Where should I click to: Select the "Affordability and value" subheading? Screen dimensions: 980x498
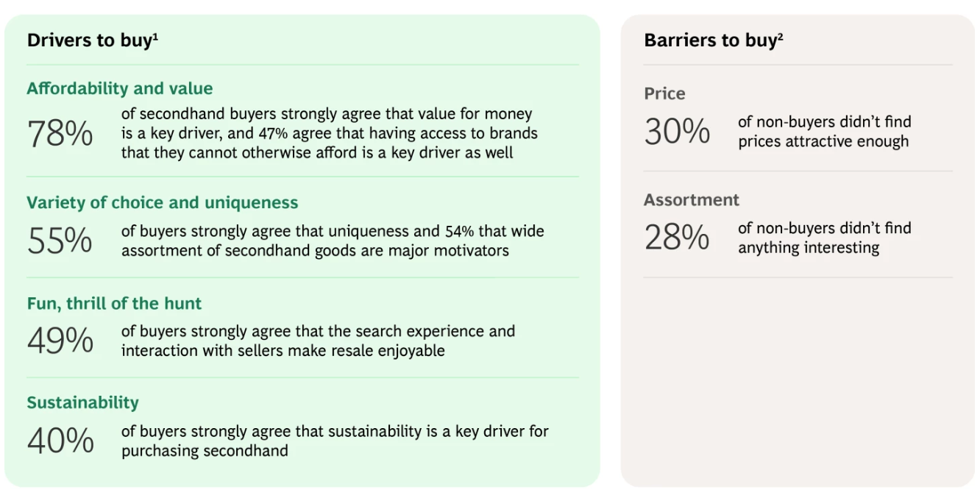[x=119, y=89]
